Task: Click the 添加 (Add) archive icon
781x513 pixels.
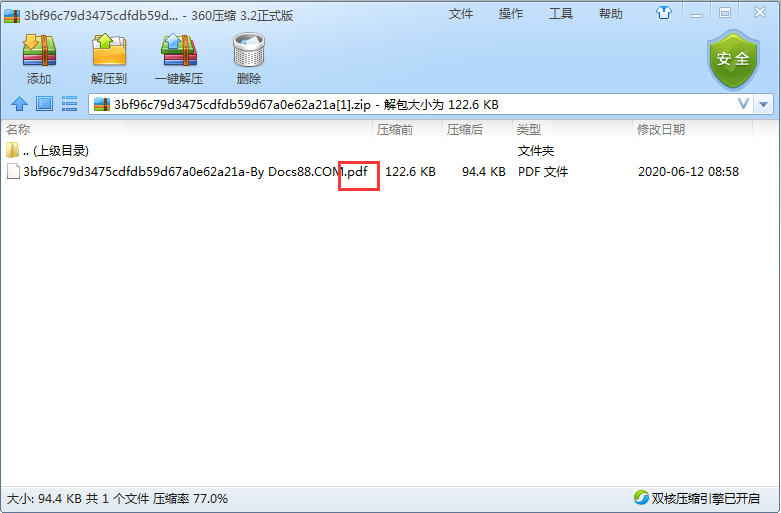Action: point(39,50)
